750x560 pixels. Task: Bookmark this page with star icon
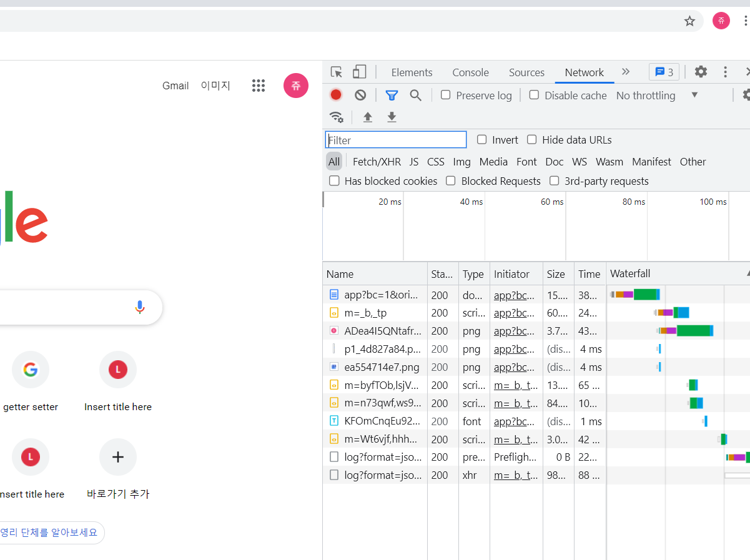pos(689,21)
